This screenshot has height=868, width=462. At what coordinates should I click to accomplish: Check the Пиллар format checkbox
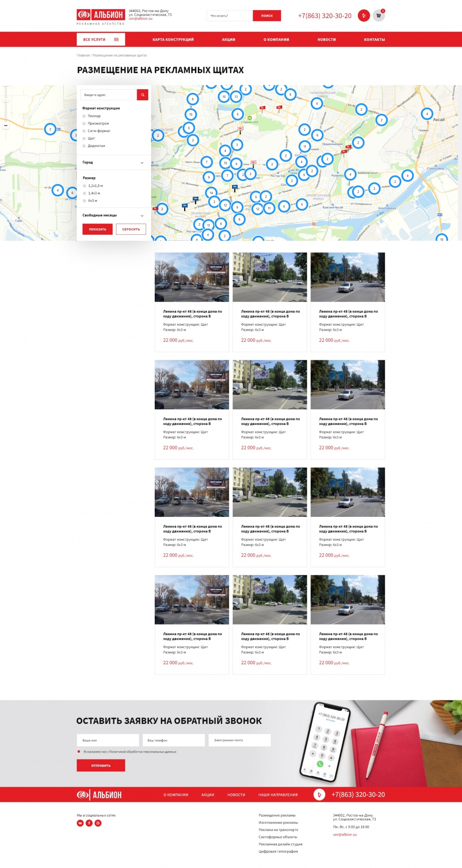(84, 116)
